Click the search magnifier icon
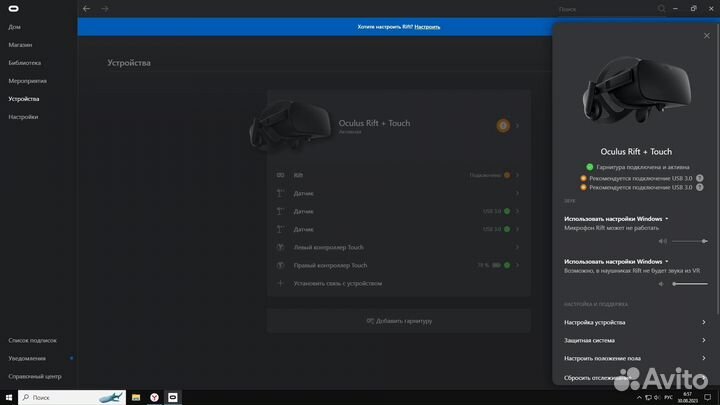720x405 pixels. tap(661, 9)
